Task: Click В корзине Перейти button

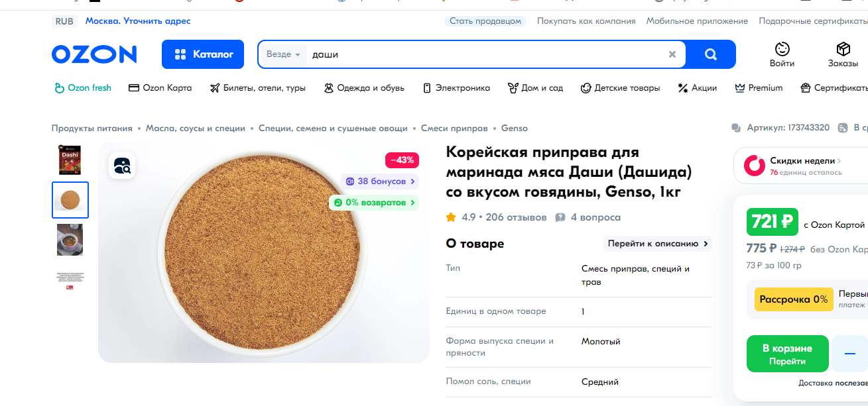Action: (x=788, y=354)
